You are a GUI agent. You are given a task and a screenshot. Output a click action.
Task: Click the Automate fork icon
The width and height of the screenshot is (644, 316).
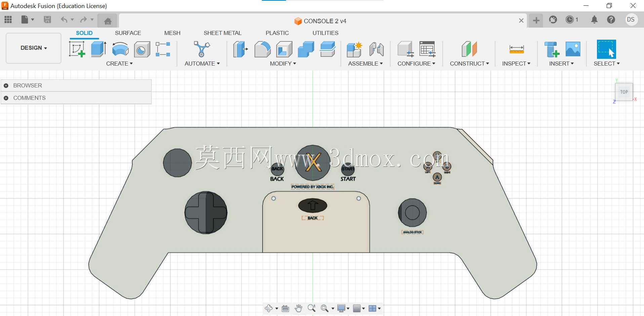202,49
